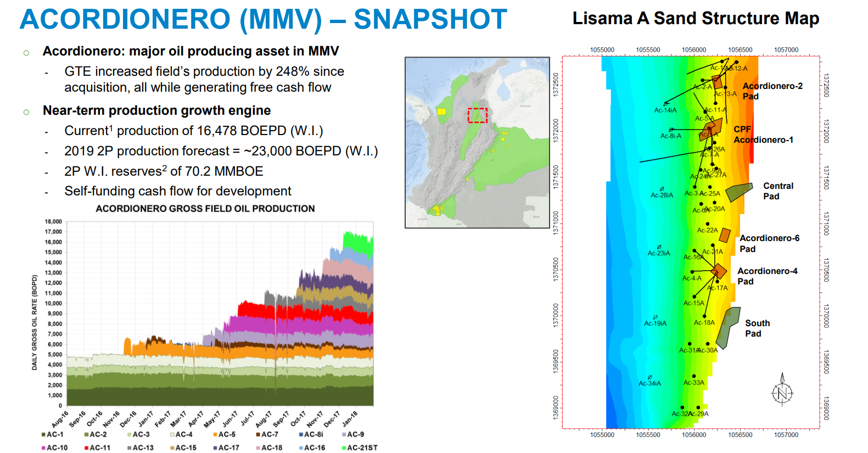Viewport: 868px width, 453px height.
Task: Select the AC-21ST green legend swatch
Action: click(x=344, y=448)
